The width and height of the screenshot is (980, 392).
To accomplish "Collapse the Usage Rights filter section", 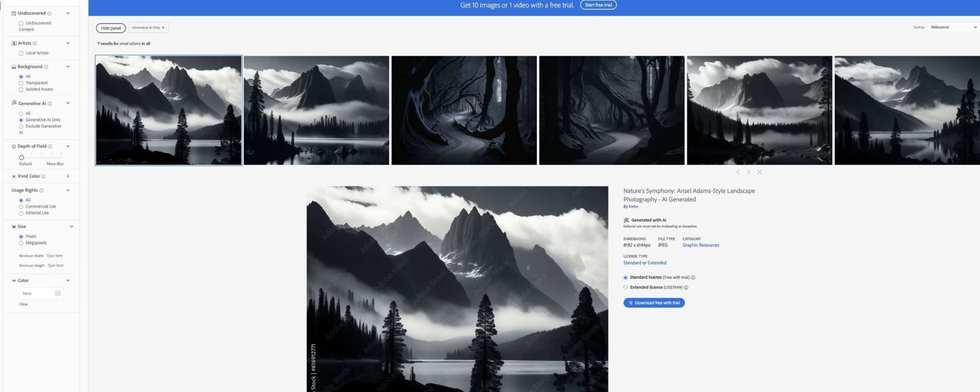I will point(68,190).
